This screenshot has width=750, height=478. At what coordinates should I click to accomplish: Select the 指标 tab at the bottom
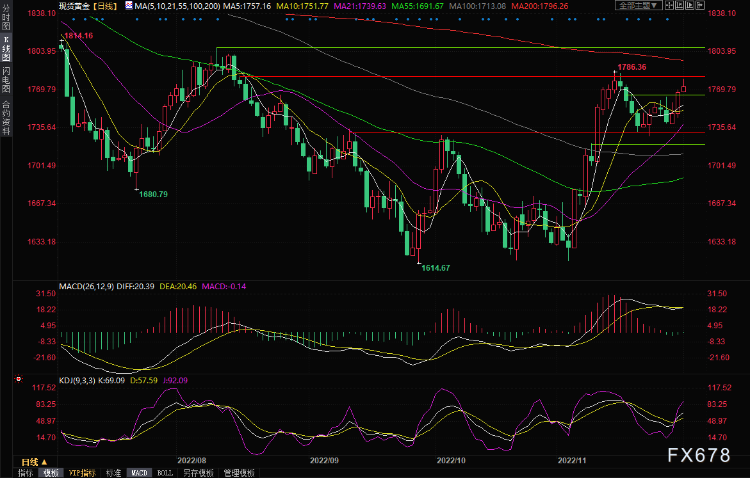(24, 472)
